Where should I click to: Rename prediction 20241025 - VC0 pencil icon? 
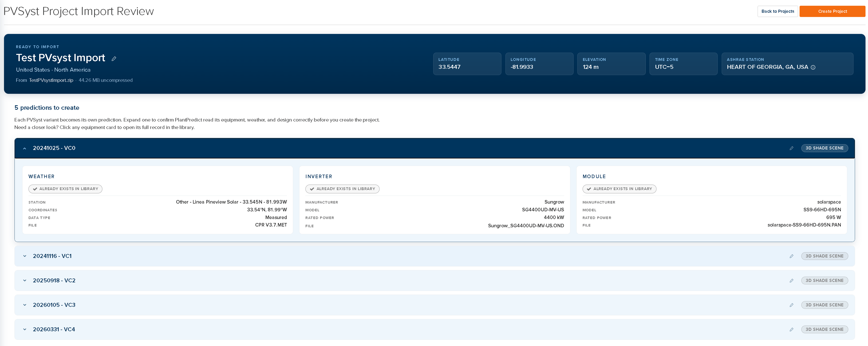tap(791, 148)
